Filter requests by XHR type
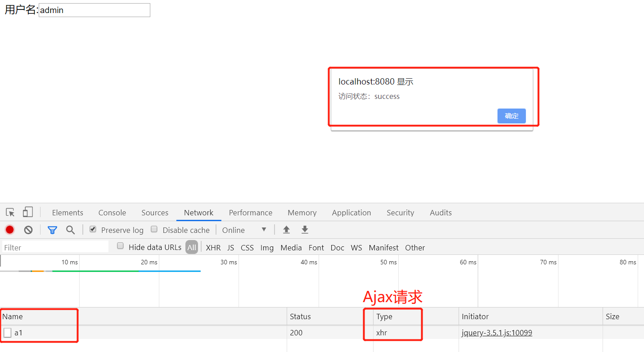 (x=213, y=248)
